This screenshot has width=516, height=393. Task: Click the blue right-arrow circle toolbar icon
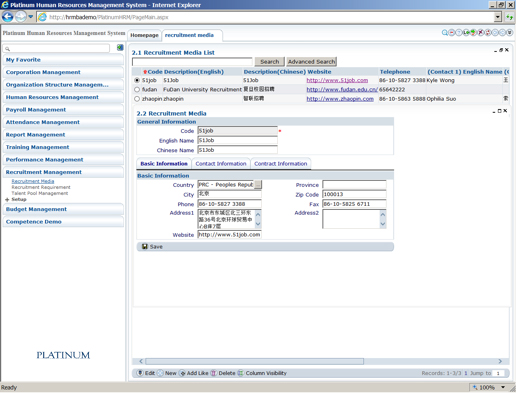[495, 33]
